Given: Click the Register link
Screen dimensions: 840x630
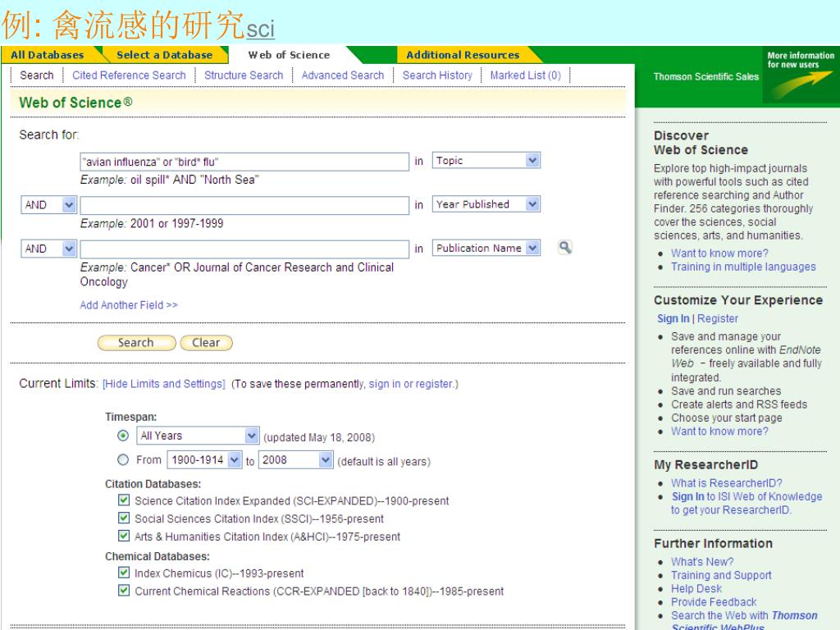Looking at the screenshot, I should (718, 318).
